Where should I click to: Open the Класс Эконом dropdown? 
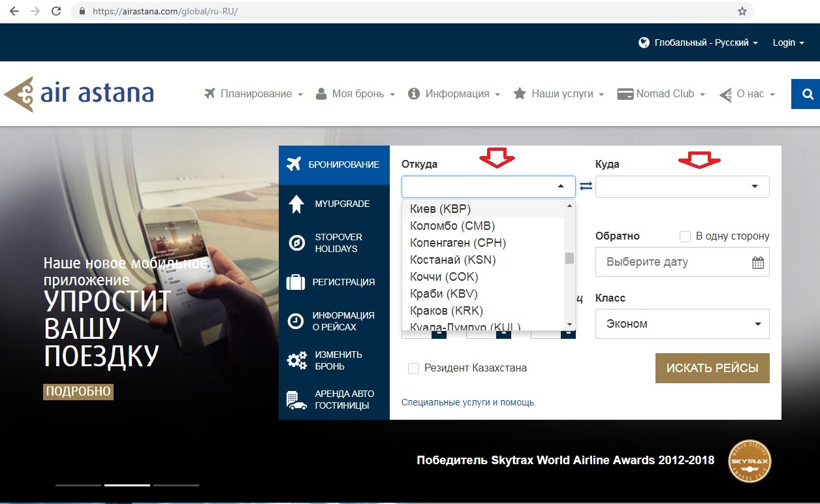(682, 324)
